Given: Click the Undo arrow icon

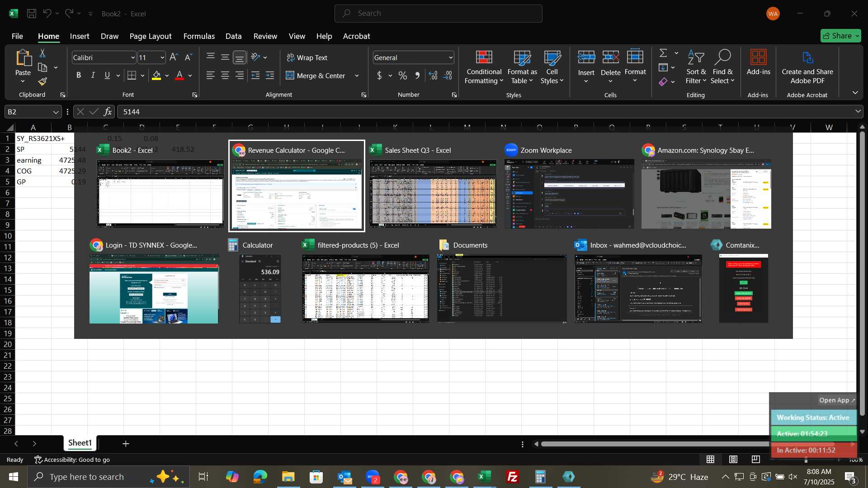Looking at the screenshot, I should pos(47,14).
